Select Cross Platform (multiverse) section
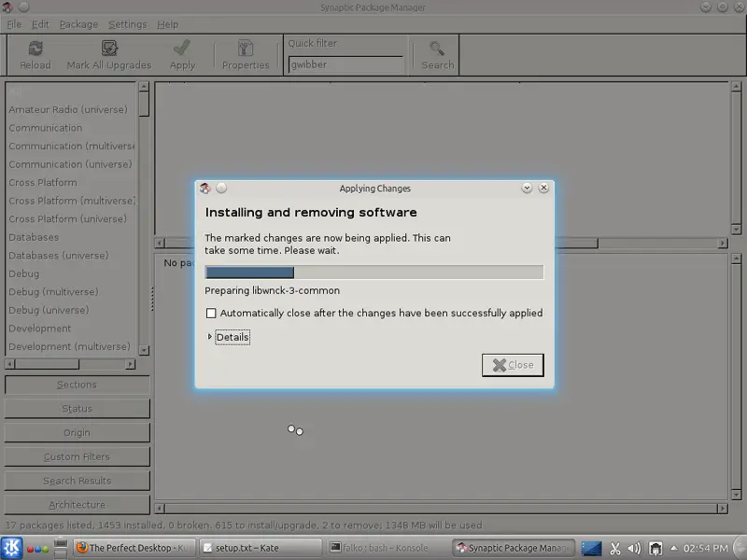The image size is (747, 560). point(72,201)
